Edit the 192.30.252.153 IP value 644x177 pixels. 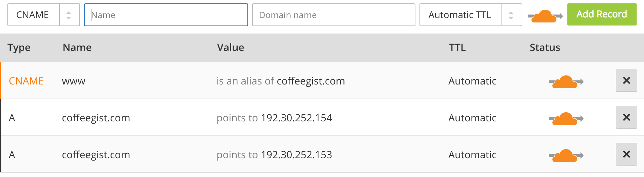click(x=296, y=155)
